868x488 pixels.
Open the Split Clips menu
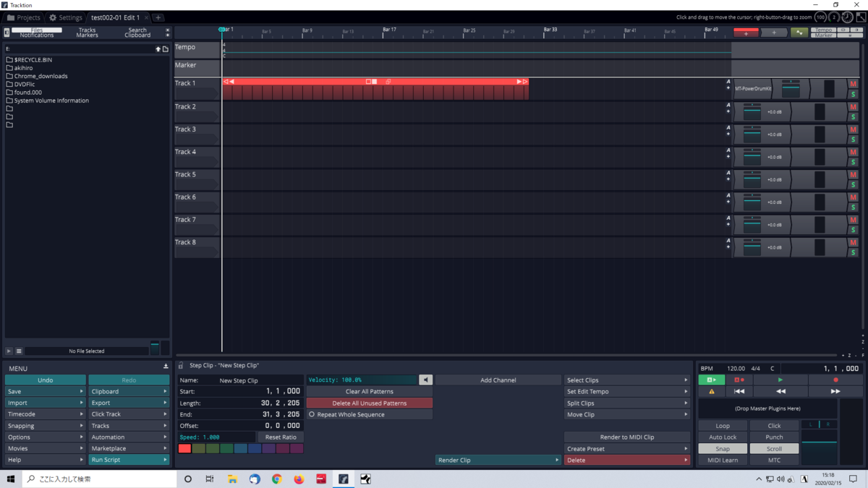click(627, 403)
